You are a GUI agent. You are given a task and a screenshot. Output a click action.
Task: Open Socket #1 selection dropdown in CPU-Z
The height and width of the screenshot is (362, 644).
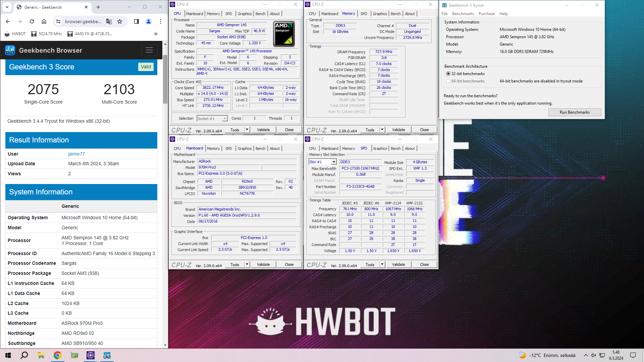(212, 119)
